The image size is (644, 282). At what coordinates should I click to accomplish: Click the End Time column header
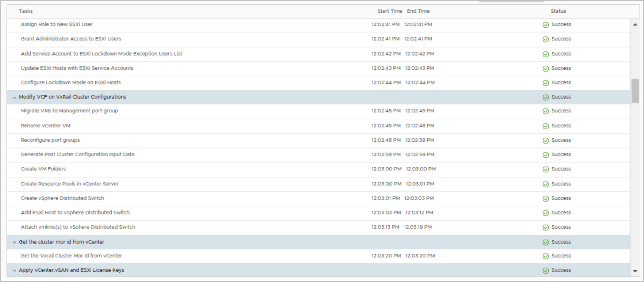(418, 11)
